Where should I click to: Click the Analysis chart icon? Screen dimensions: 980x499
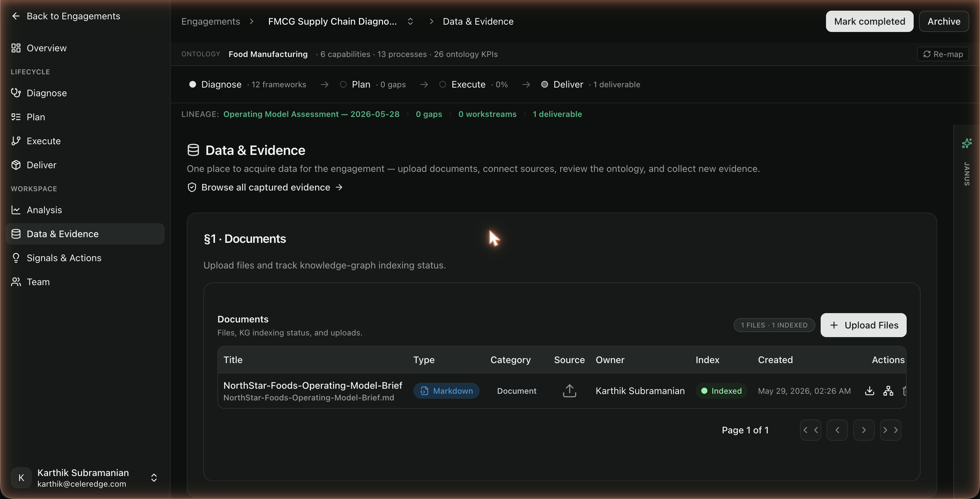pos(16,210)
